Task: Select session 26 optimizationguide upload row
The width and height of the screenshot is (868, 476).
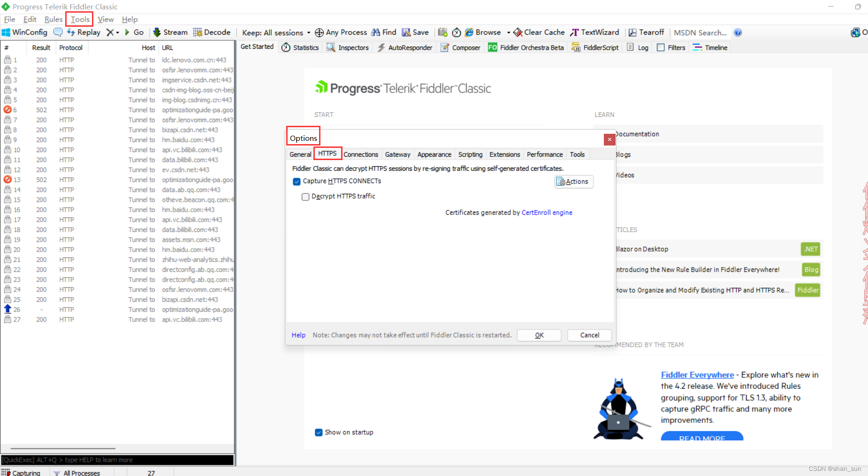Action: tap(117, 309)
